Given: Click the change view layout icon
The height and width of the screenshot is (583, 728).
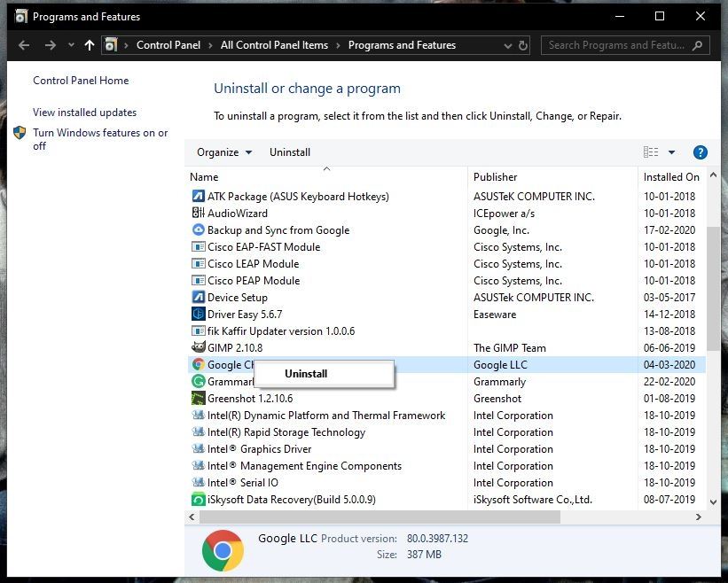Looking at the screenshot, I should tap(651, 152).
